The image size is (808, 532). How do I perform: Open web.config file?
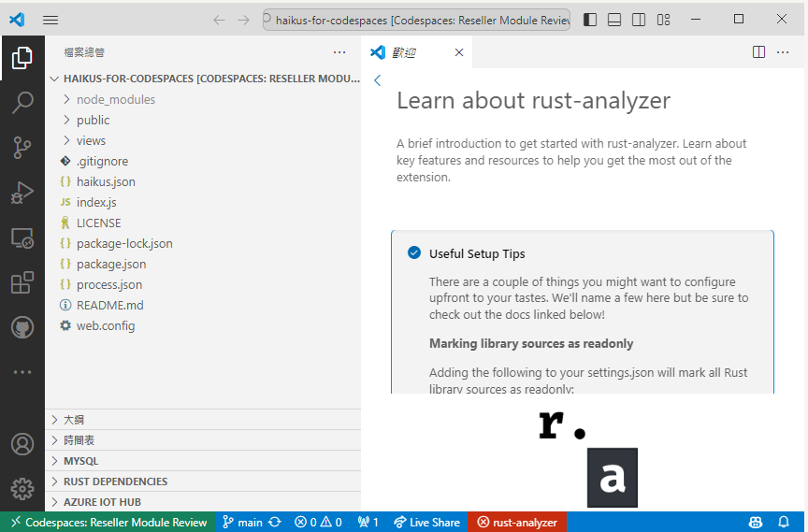click(204, 326)
